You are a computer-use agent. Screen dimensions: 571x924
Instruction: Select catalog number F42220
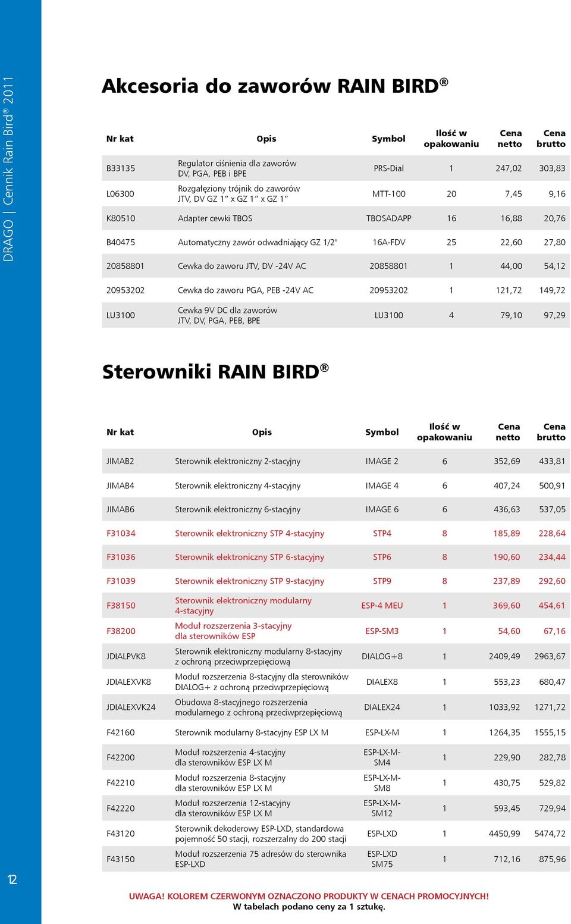121,809
